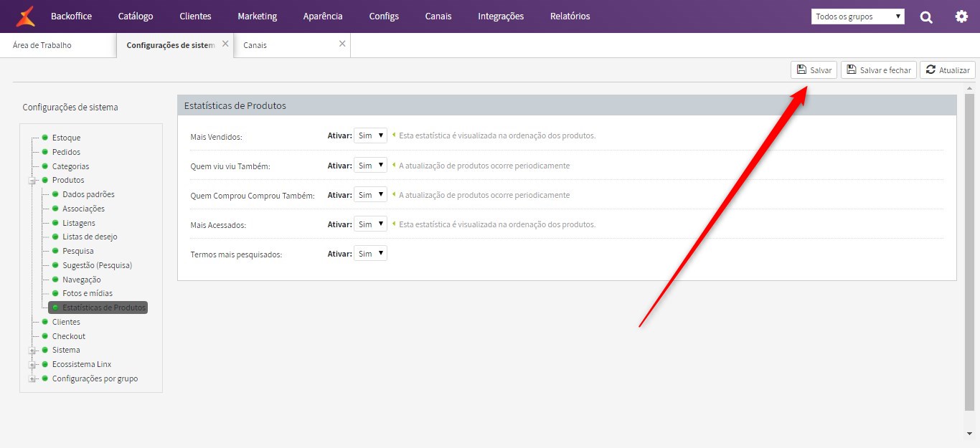Select Dados padrões tree item

(88, 194)
